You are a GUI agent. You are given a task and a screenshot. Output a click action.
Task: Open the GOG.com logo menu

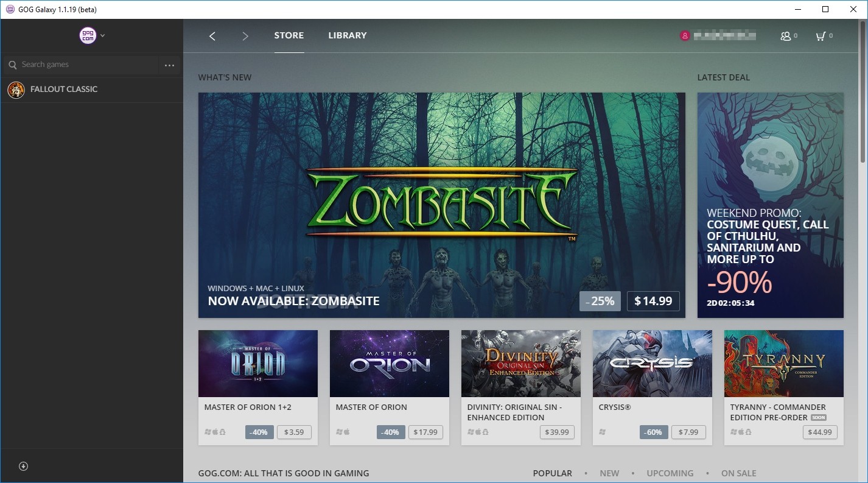tap(88, 35)
